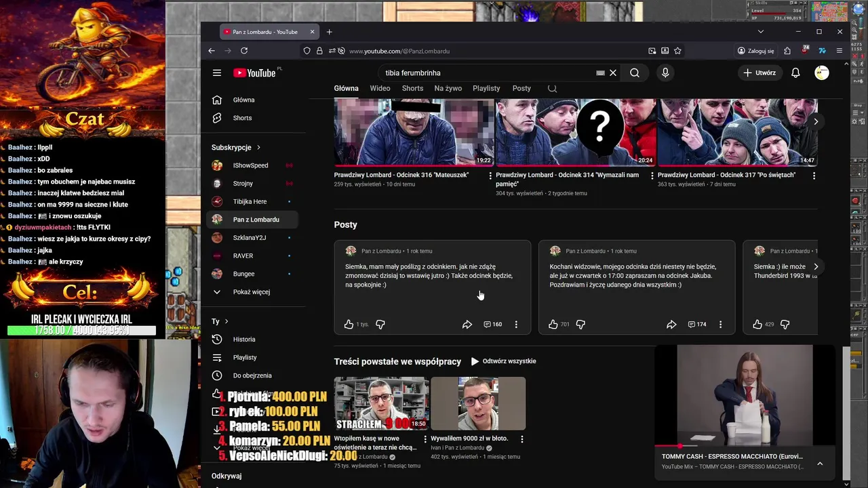The image size is (868, 488).
Task: Open options for Odcinek 316 video
Action: click(x=490, y=176)
